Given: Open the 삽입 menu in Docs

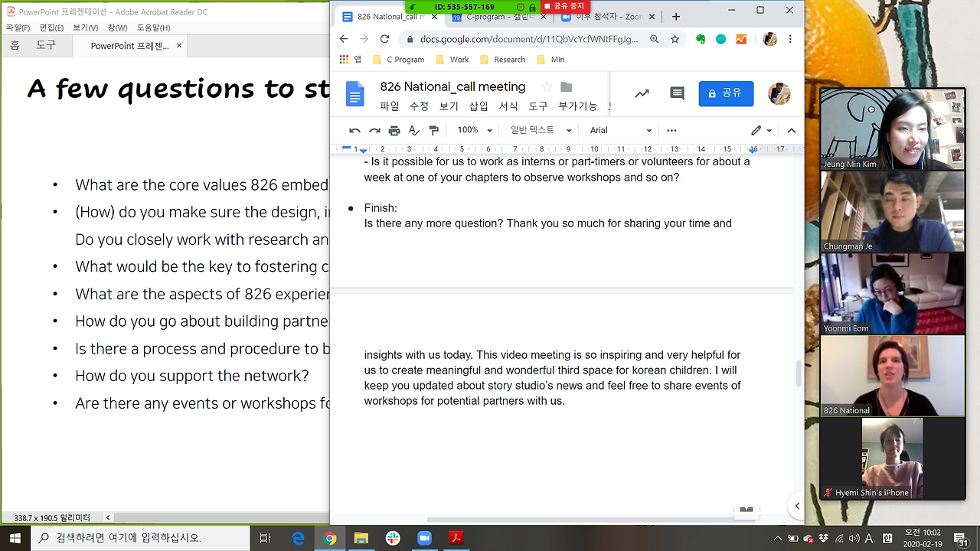Looking at the screenshot, I should [x=479, y=106].
